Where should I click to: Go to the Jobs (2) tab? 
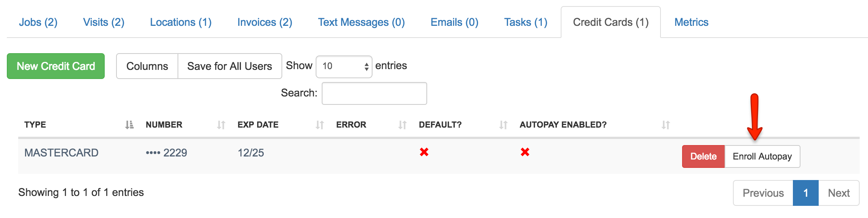click(x=38, y=22)
